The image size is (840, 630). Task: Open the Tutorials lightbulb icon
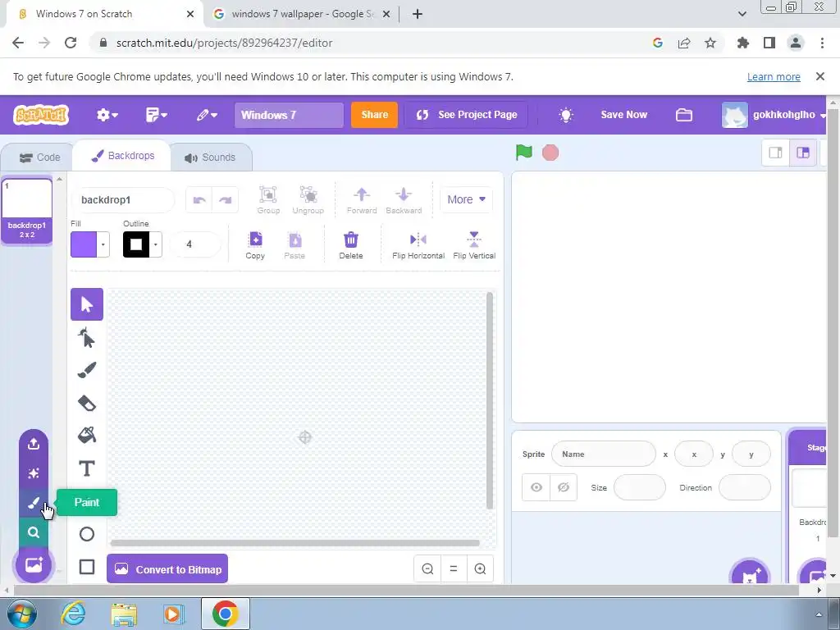(566, 115)
